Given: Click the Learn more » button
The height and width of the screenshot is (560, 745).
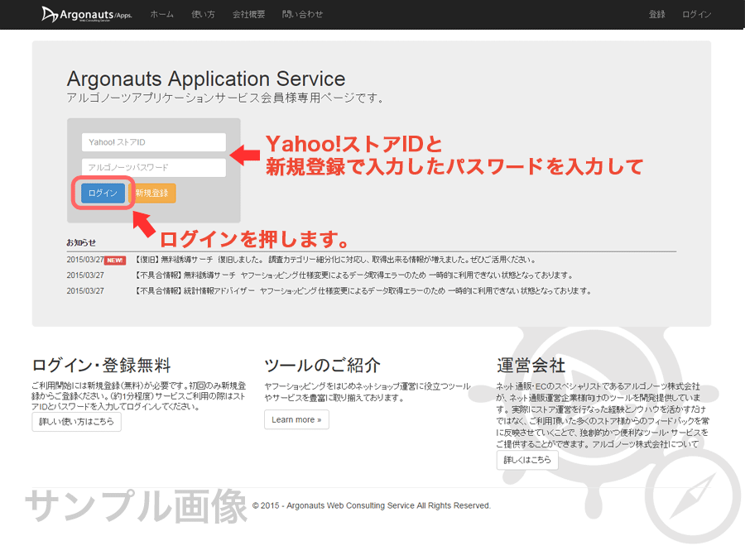Looking at the screenshot, I should click(296, 420).
